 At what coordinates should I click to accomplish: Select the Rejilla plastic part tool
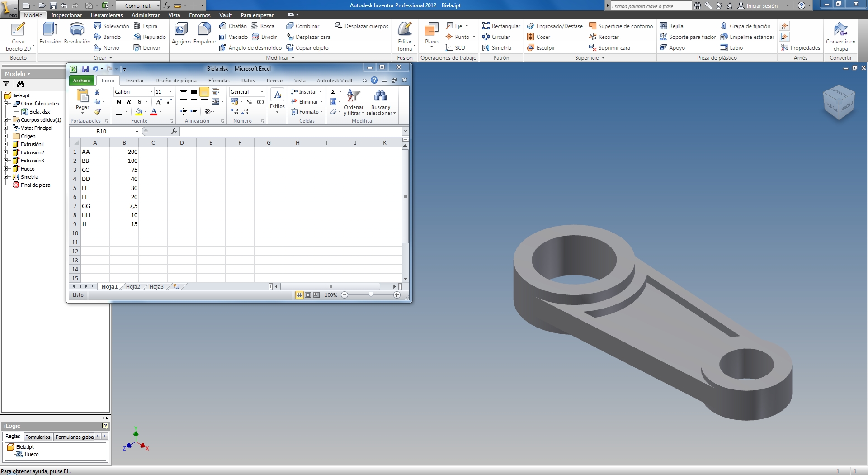672,26
